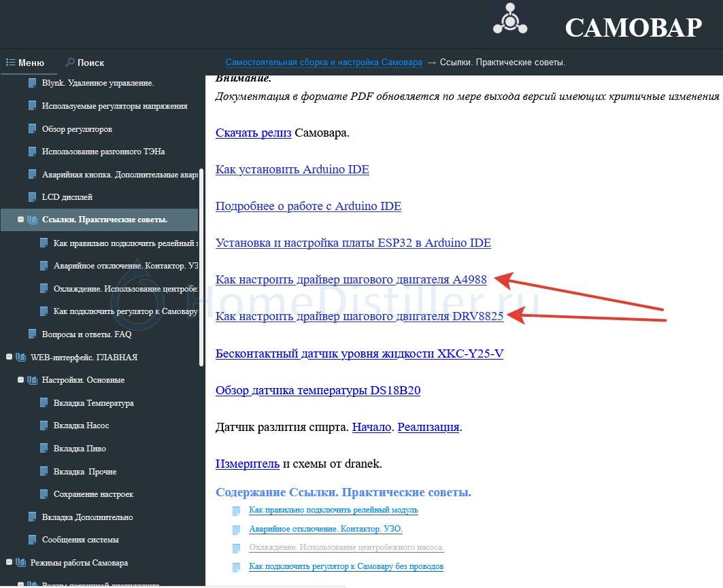Click page icon beside content link Как подключить регулятор
This screenshot has width=723, height=588.
pos(236,567)
